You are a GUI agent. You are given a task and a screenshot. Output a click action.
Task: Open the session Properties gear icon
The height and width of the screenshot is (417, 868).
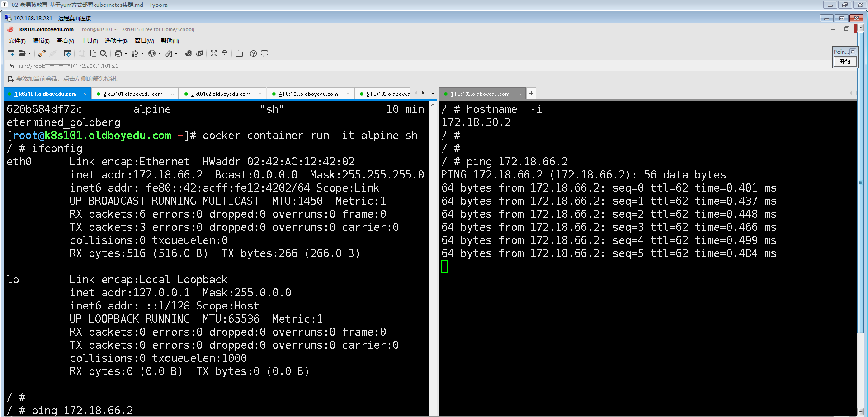coord(67,53)
